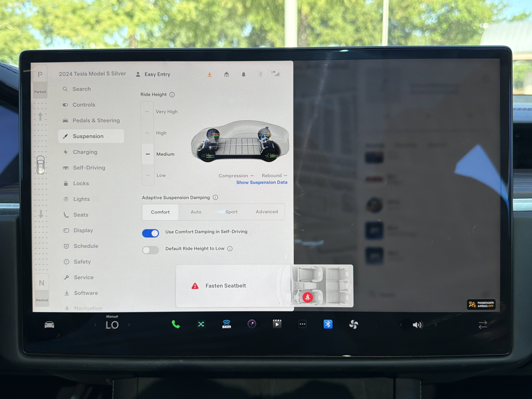Tap the car icon on gear strip
This screenshot has height=399, width=532.
tap(41, 165)
